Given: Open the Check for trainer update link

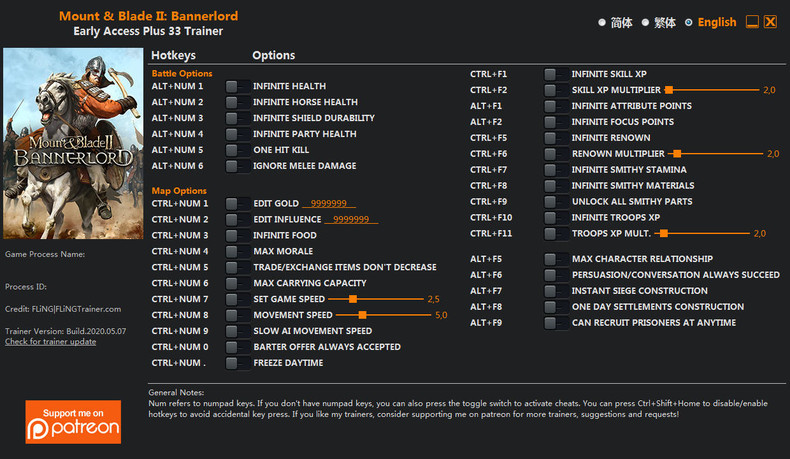Looking at the screenshot, I should 50,342.
